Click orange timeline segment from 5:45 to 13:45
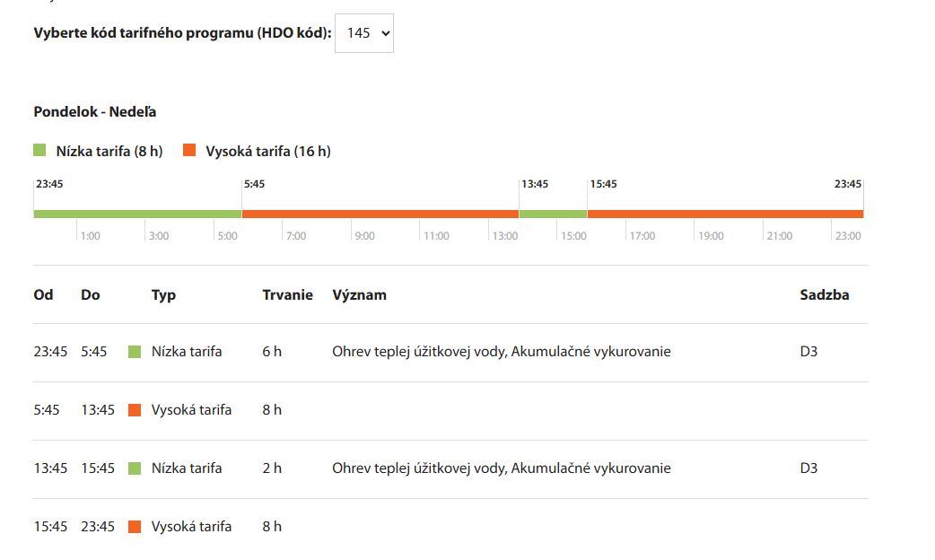This screenshot has height=560, width=935. (380, 214)
